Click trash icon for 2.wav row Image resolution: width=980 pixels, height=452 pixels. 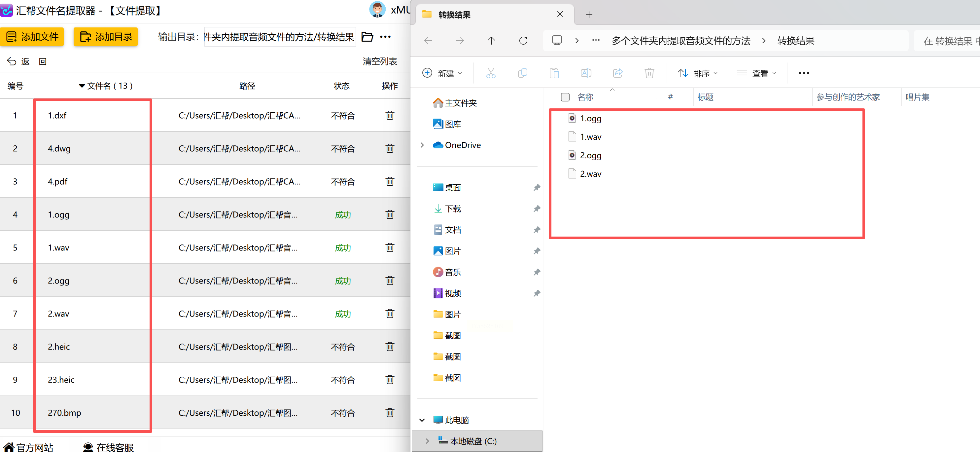390,313
